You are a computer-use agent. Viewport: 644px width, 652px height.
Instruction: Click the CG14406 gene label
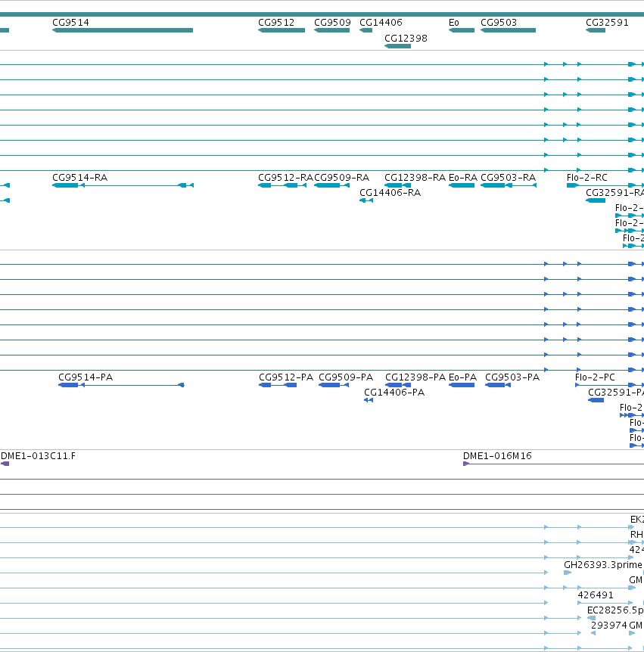click(381, 23)
